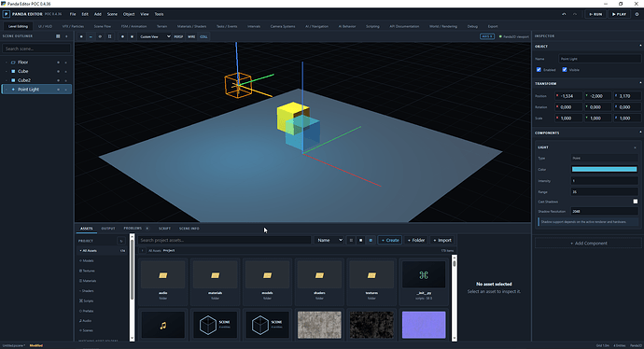The width and height of the screenshot is (644, 349).
Task: Switch to the Terrain tab
Action: tap(161, 26)
